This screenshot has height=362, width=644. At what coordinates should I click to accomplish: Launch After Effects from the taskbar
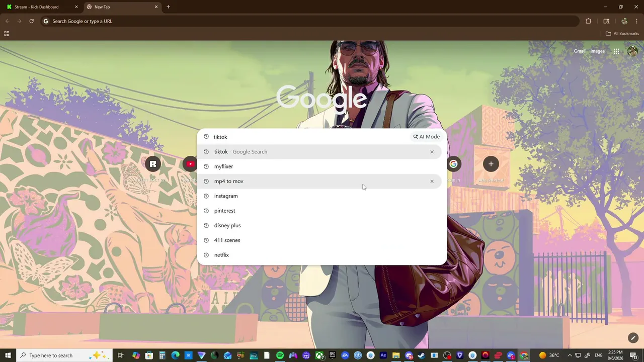coord(383,355)
